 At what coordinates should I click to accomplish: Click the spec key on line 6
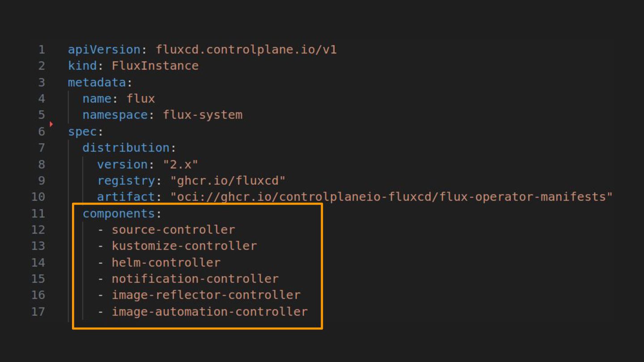tap(82, 131)
